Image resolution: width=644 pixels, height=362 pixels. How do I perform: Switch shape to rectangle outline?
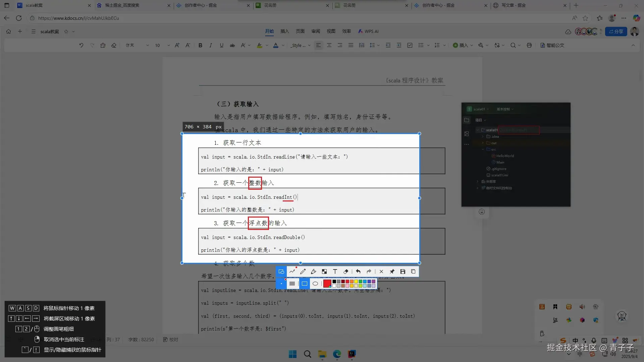pos(304,284)
